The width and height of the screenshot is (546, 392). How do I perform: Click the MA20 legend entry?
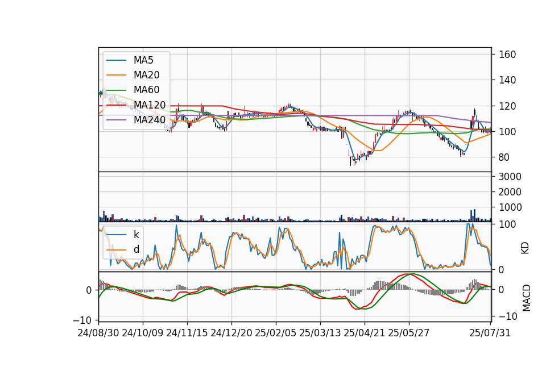click(133, 75)
